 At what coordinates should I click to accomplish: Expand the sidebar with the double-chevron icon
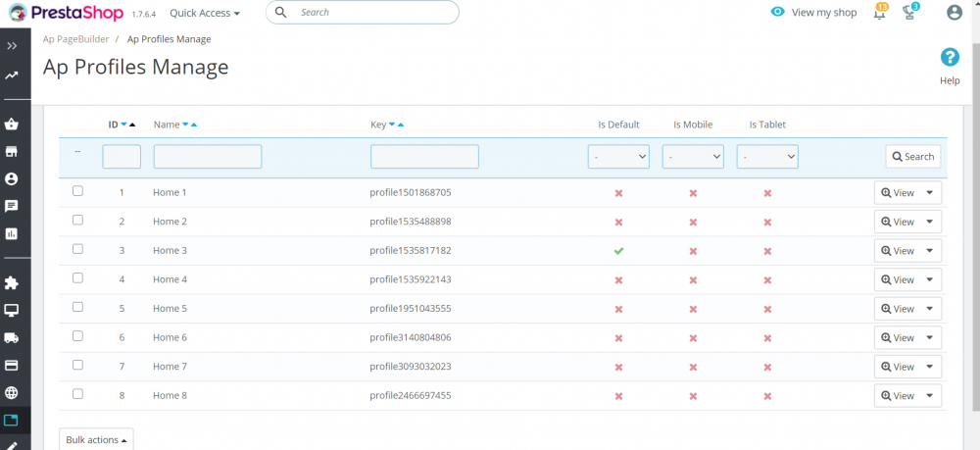point(12,46)
